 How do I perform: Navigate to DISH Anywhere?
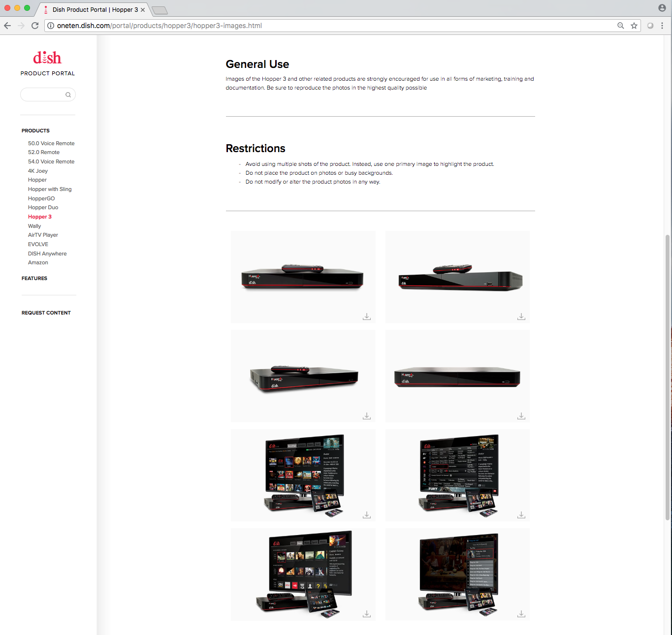[x=47, y=254]
